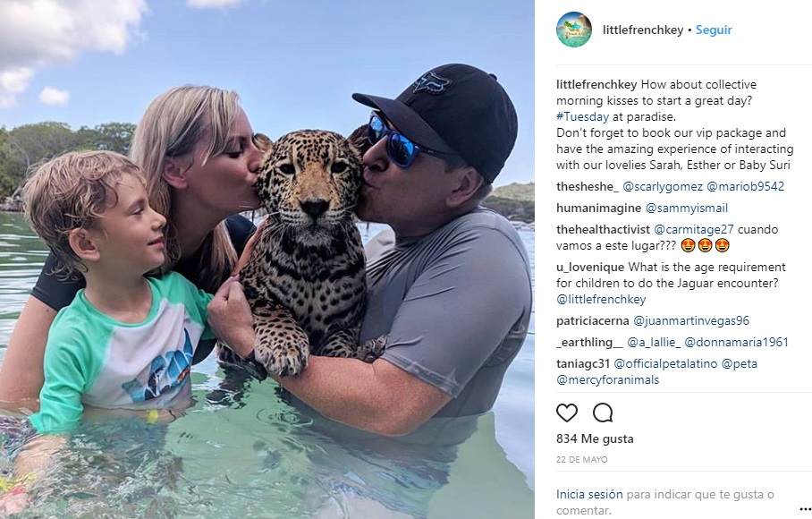Open the @carmitage27 mention

[694, 229]
